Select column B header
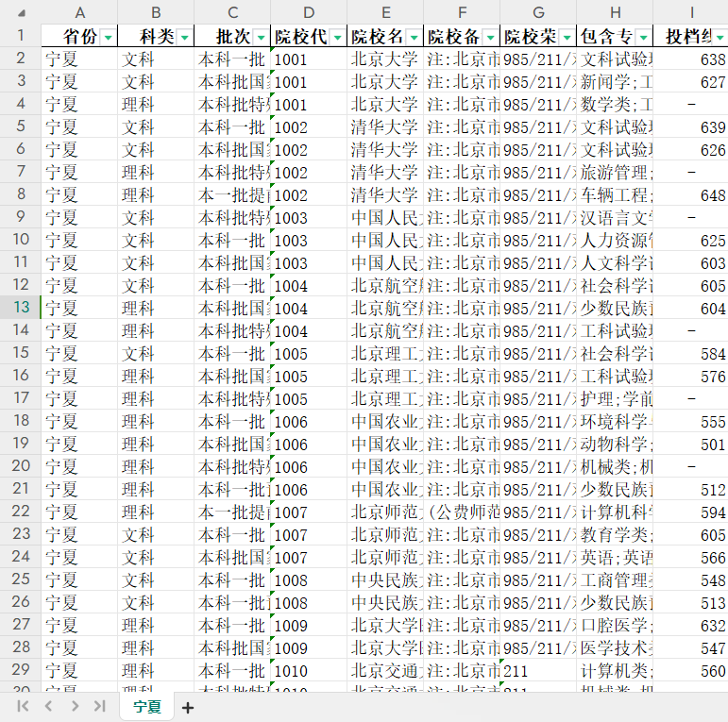 (x=156, y=12)
